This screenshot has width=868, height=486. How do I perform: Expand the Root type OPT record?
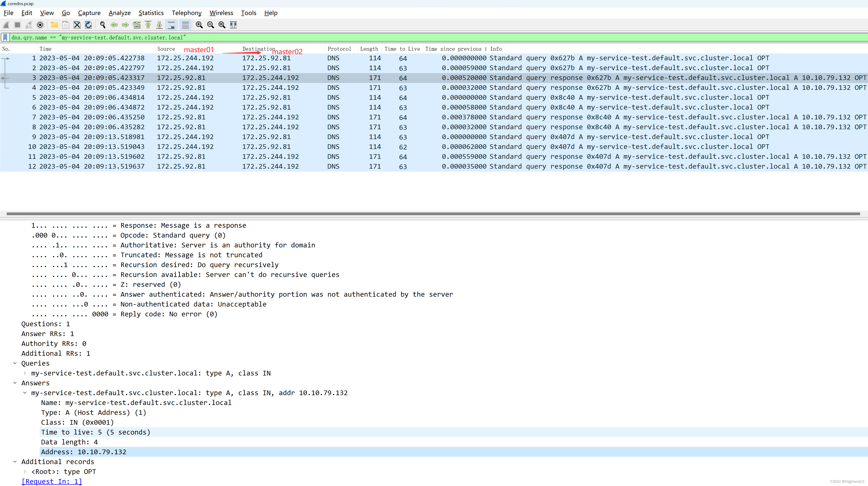(25, 471)
